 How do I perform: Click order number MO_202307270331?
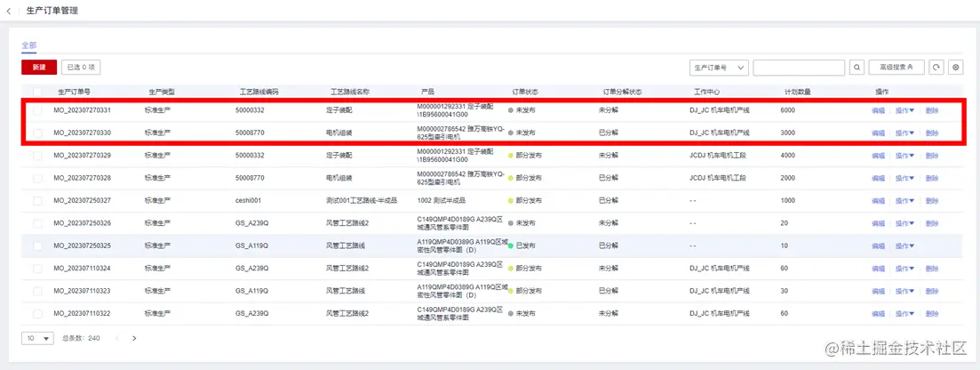point(82,110)
